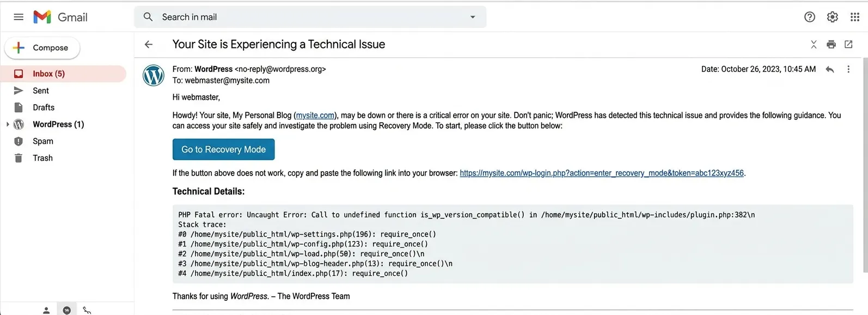
Task: Click into the Search in mail field
Action: [310, 17]
